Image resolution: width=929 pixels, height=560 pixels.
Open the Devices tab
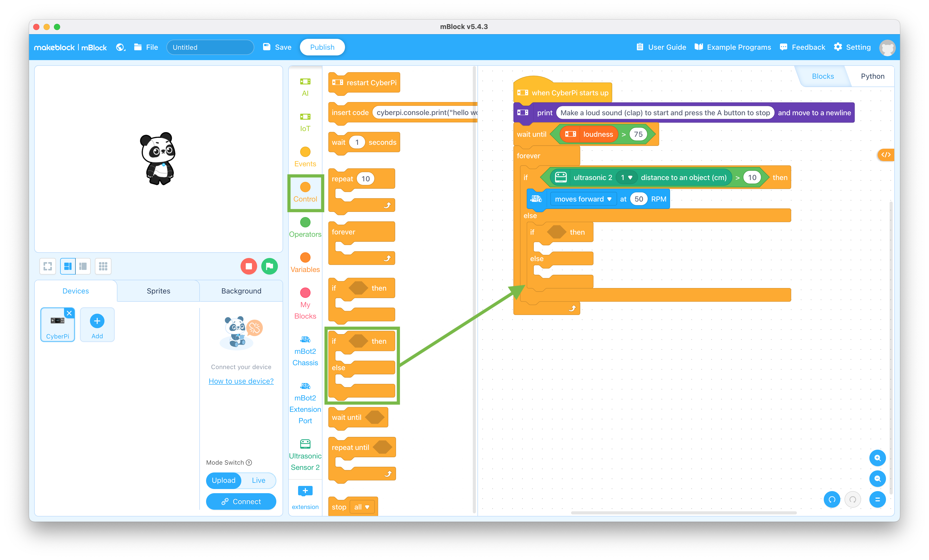(x=75, y=291)
